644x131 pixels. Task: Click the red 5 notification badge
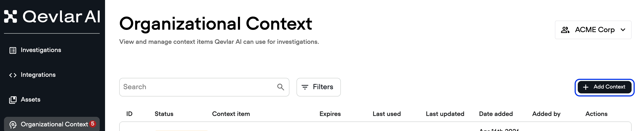92,124
